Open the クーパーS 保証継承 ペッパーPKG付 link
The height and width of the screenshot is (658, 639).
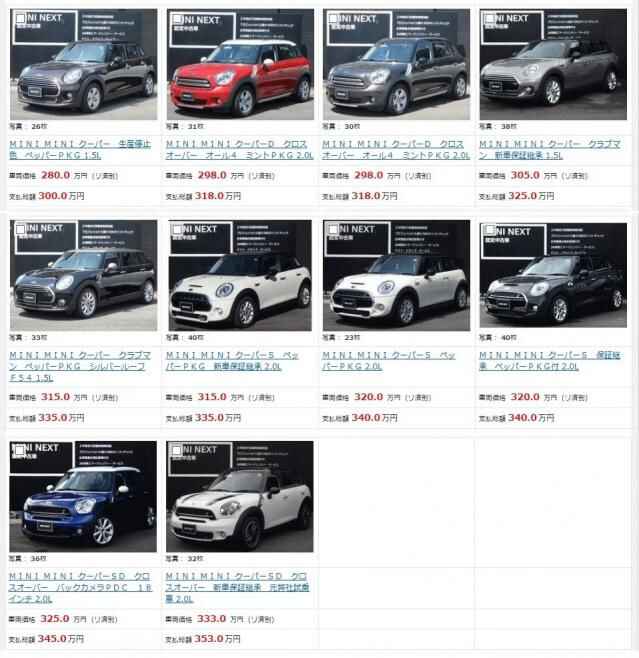[x=550, y=361]
